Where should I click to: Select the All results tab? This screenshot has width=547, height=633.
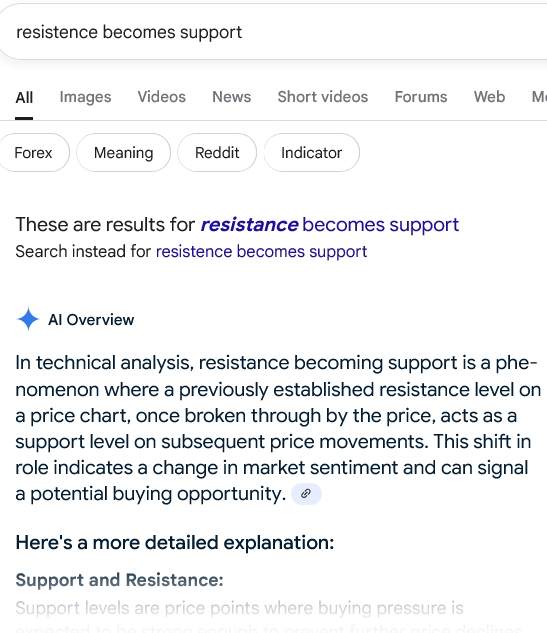point(24,98)
